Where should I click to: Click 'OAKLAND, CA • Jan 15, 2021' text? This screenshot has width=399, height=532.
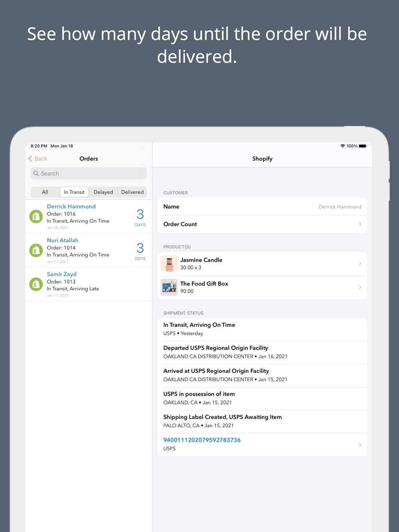tap(198, 402)
